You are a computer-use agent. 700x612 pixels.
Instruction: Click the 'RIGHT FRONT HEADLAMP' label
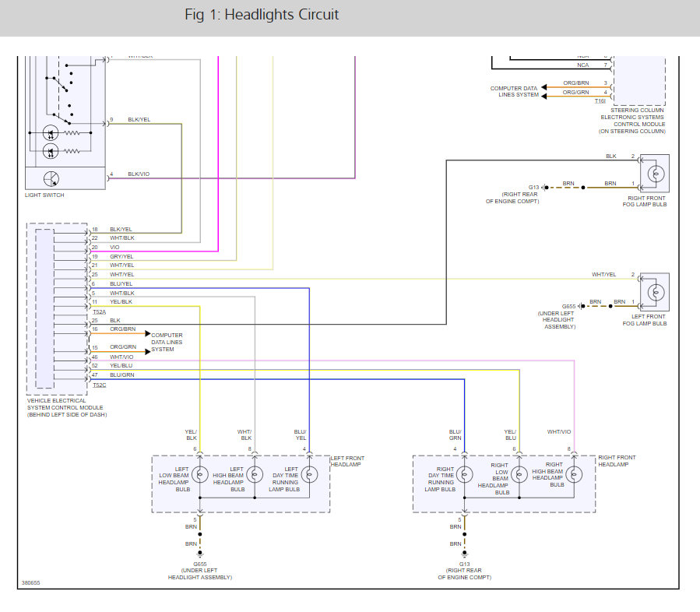pos(617,461)
